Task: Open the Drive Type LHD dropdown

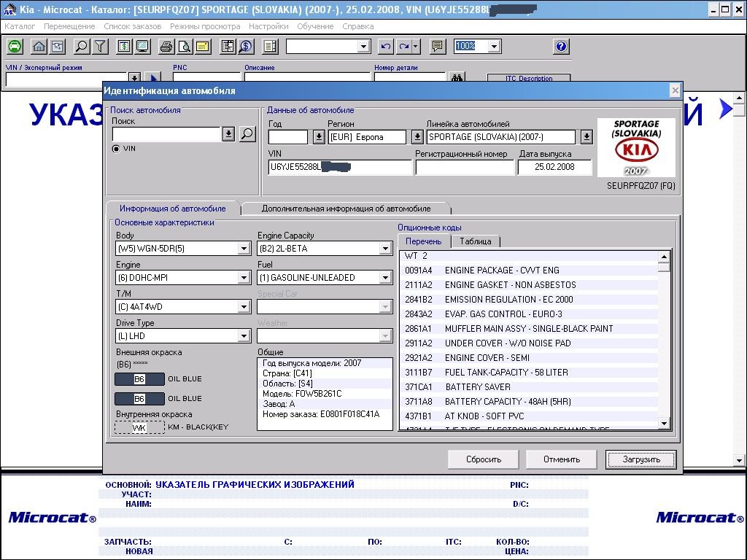Action: pos(244,336)
